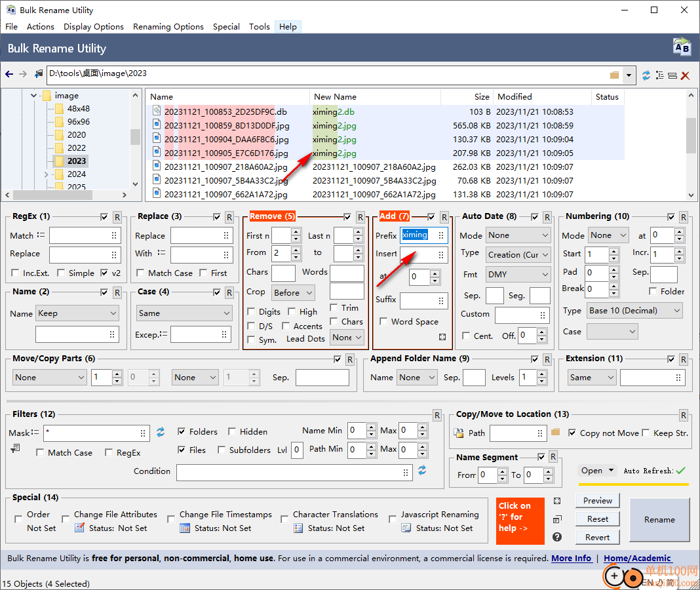Open the Case Same dropdown
The height and width of the screenshot is (590, 700).
point(184,313)
